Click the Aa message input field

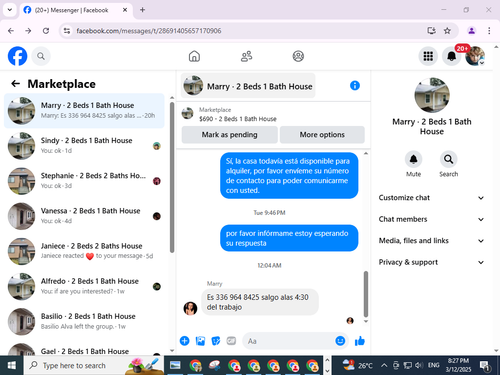[x=289, y=341]
